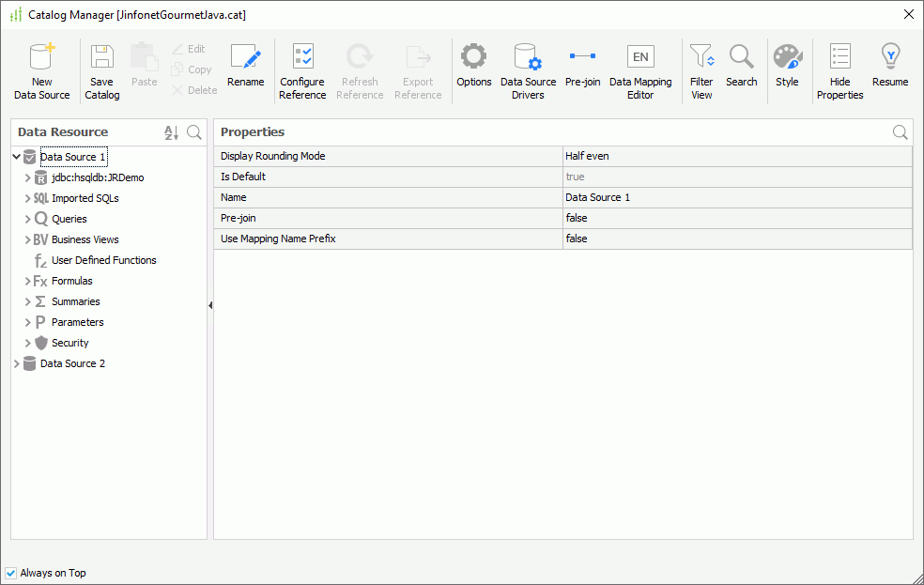Select the Pre-join tool
The height and width of the screenshot is (585, 924).
coord(582,66)
